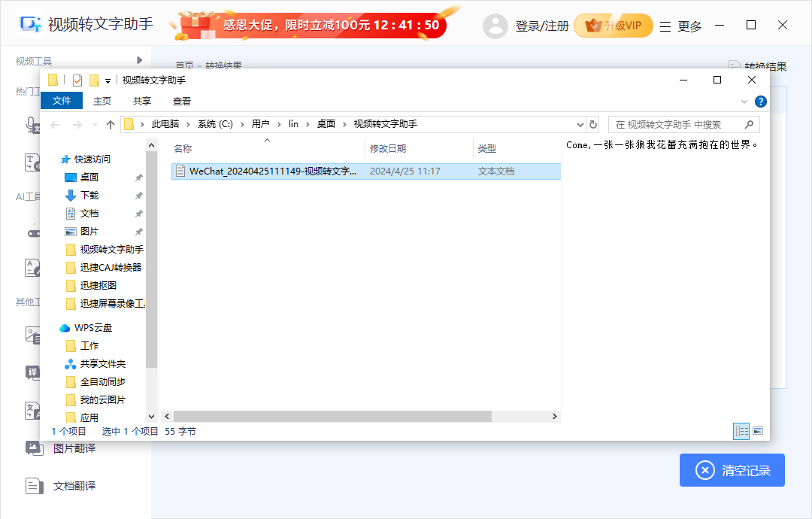Image resolution: width=812 pixels, height=519 pixels.
Task: Switch to details view using the status bar toggle
Action: [741, 430]
